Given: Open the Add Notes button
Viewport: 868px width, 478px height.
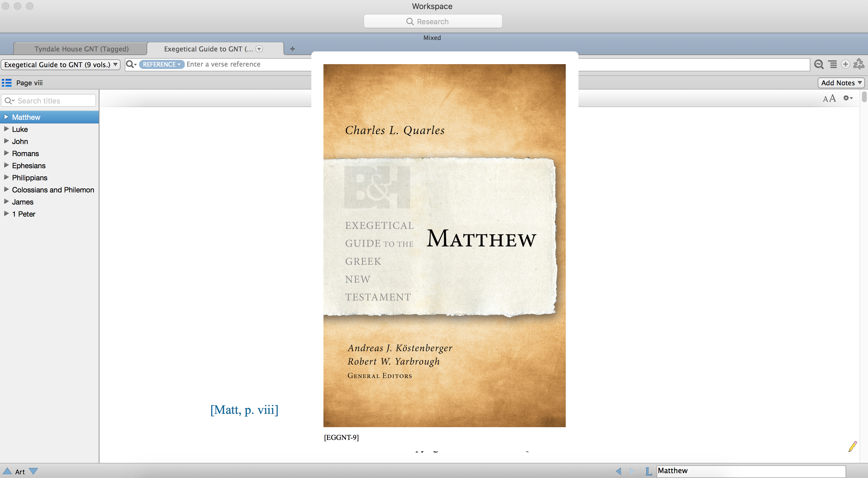Looking at the screenshot, I should click(x=841, y=83).
